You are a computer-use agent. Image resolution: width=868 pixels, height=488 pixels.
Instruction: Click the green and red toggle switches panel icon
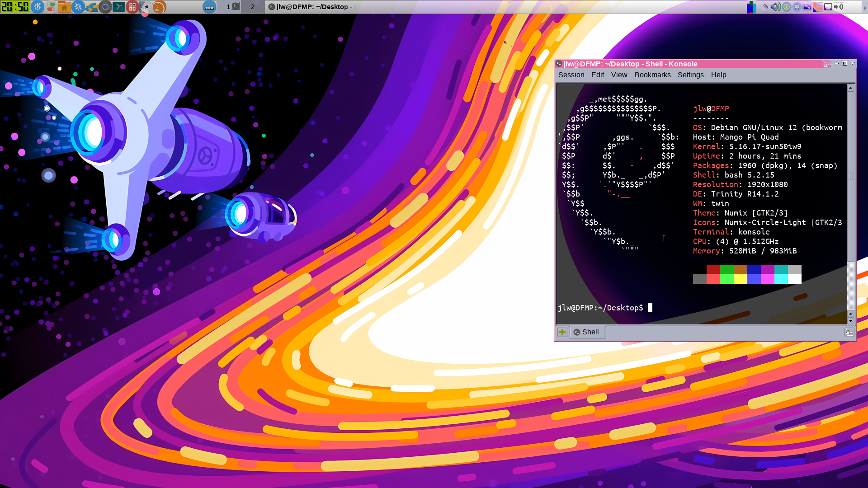pyautogui.click(x=51, y=7)
